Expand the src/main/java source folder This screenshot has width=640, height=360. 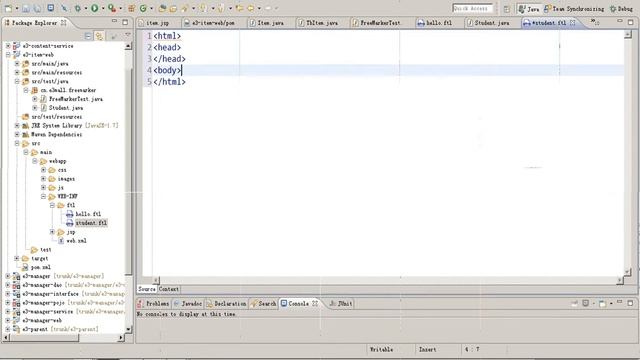point(17,63)
